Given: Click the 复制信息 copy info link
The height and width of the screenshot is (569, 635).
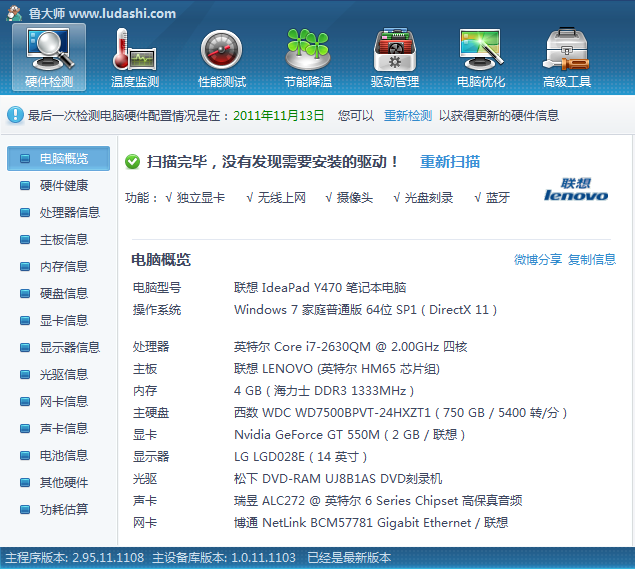Looking at the screenshot, I should (592, 260).
